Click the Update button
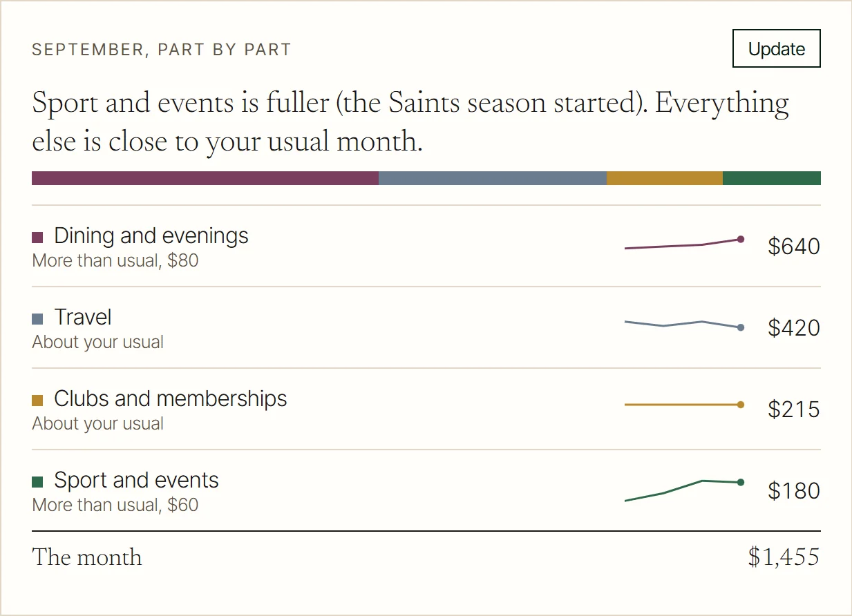The height and width of the screenshot is (616, 852). coord(776,48)
